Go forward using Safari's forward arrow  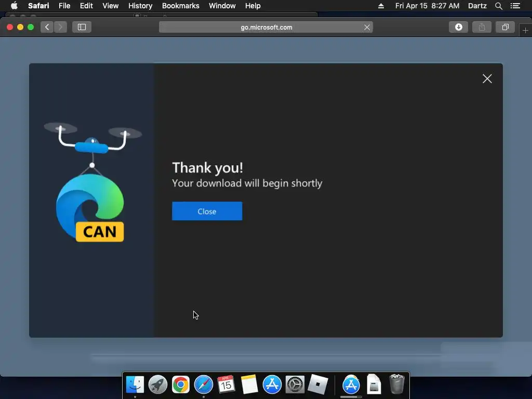[60, 27]
